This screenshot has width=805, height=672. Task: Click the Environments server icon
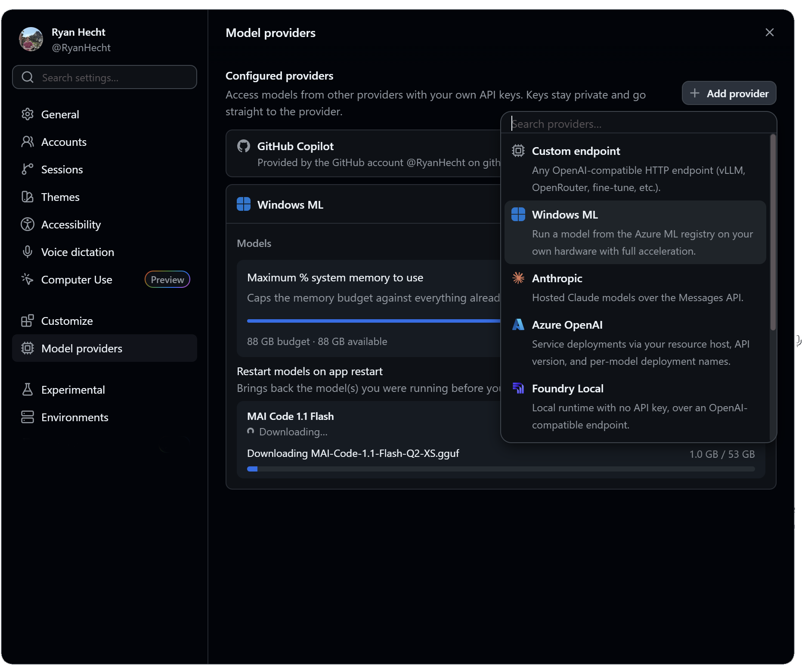coord(28,417)
